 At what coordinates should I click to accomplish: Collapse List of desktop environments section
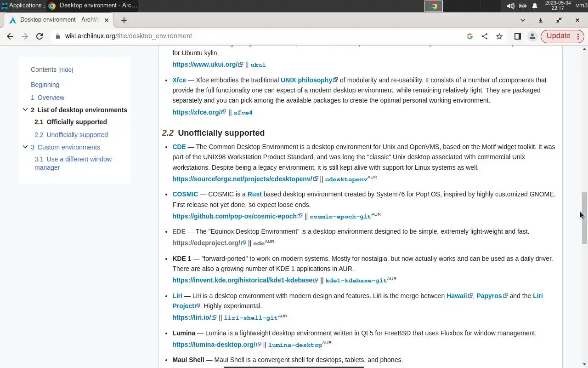point(25,109)
